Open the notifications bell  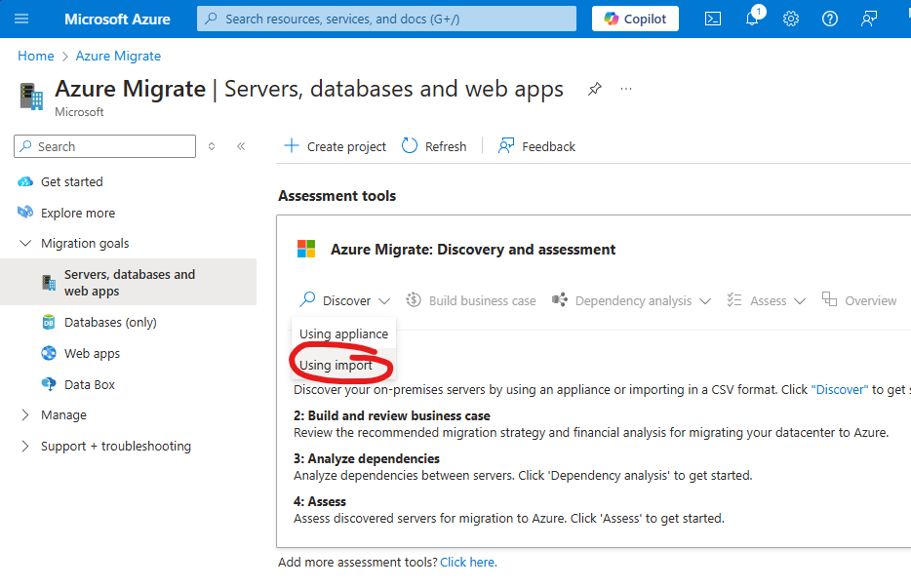[752, 19]
